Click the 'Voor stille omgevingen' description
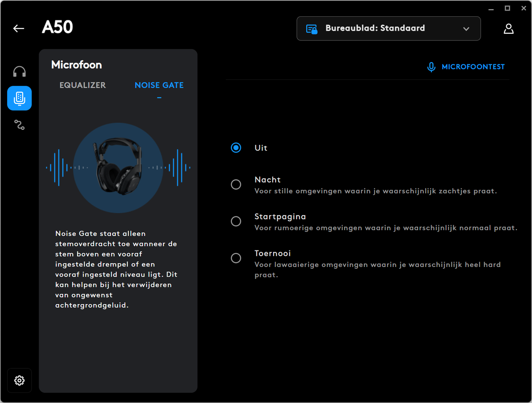Image resolution: width=532 pixels, height=403 pixels. [x=376, y=191]
